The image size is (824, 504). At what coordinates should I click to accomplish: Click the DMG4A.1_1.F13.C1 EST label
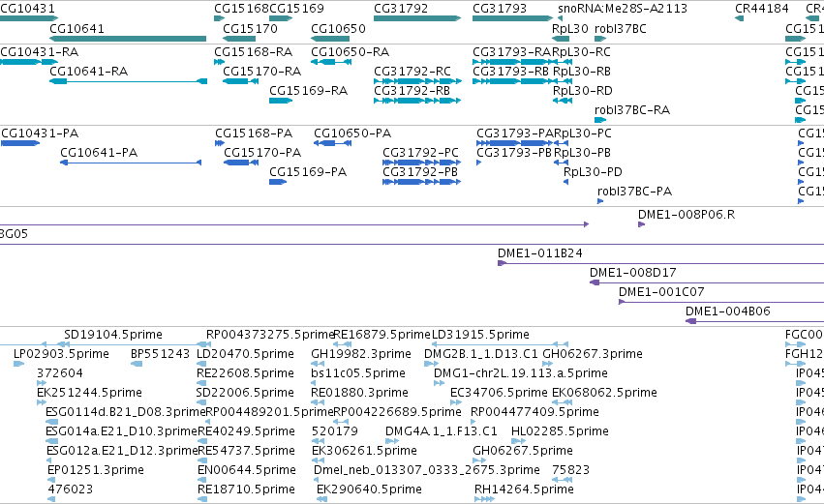tap(441, 431)
